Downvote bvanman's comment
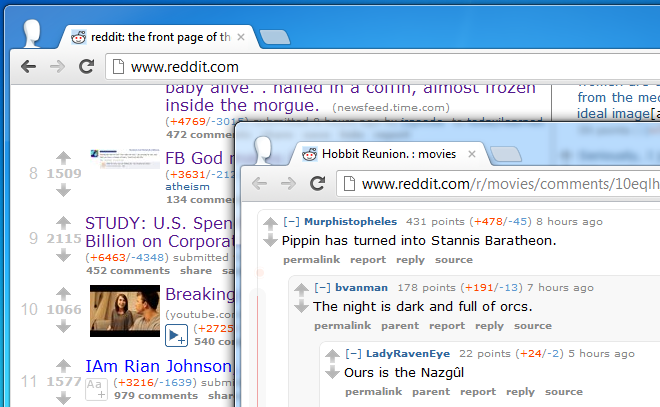The image size is (660, 407). pos(301,306)
